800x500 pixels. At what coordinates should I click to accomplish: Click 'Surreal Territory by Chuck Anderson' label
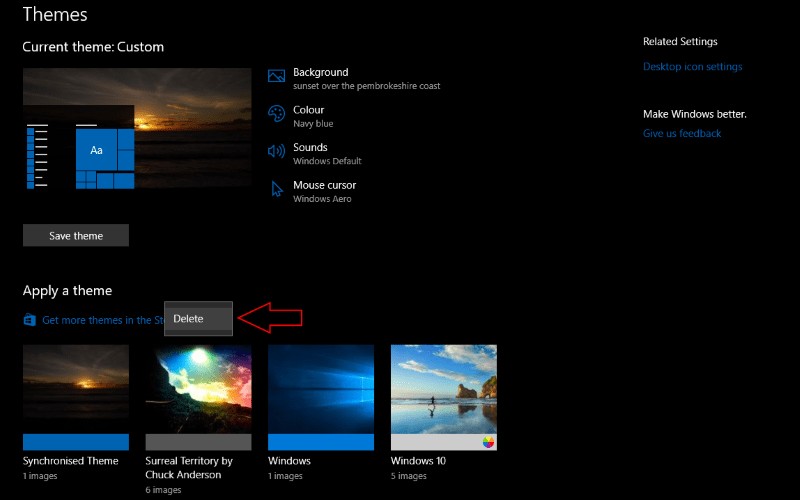click(x=189, y=468)
